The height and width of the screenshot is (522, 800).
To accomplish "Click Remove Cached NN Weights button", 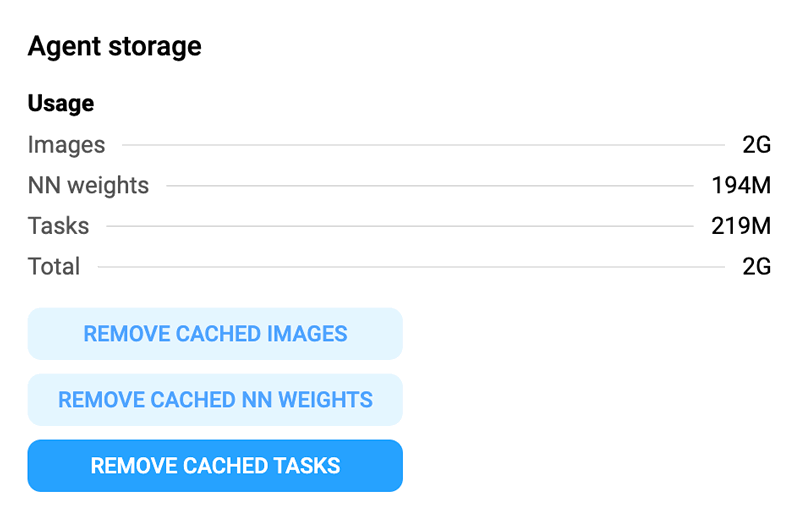I will [215, 400].
